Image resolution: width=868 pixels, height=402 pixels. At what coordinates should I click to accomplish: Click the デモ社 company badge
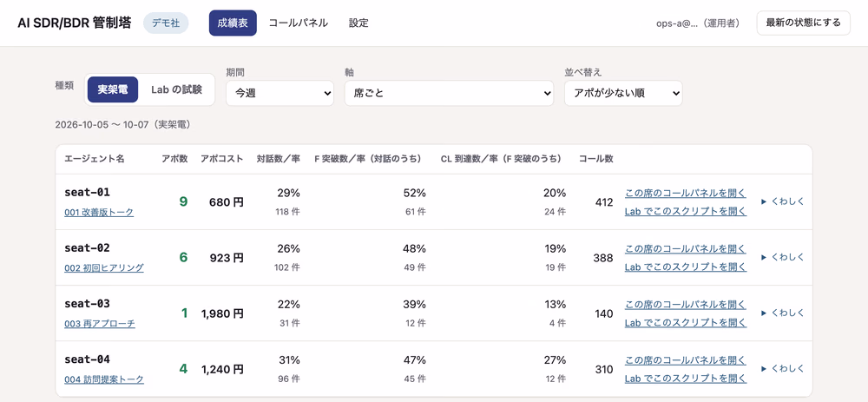pyautogui.click(x=166, y=23)
